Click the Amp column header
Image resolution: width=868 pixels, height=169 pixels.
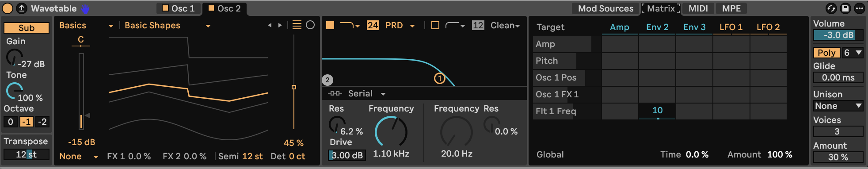coord(620,27)
